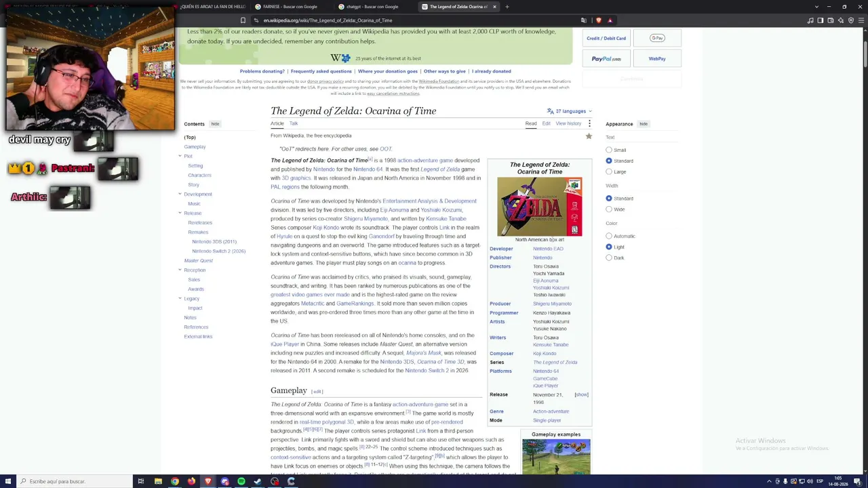Bookmark this page using the bookmark icon
Screen dimensions: 868x488
pyautogui.click(x=243, y=20)
